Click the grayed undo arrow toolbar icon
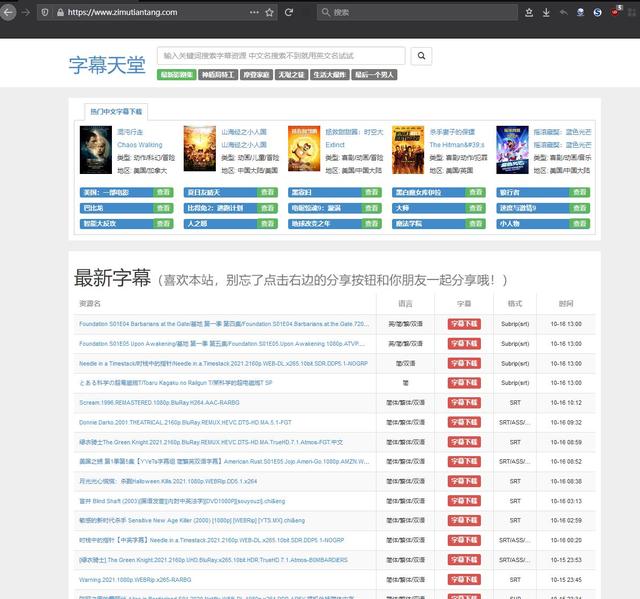 click(564, 12)
